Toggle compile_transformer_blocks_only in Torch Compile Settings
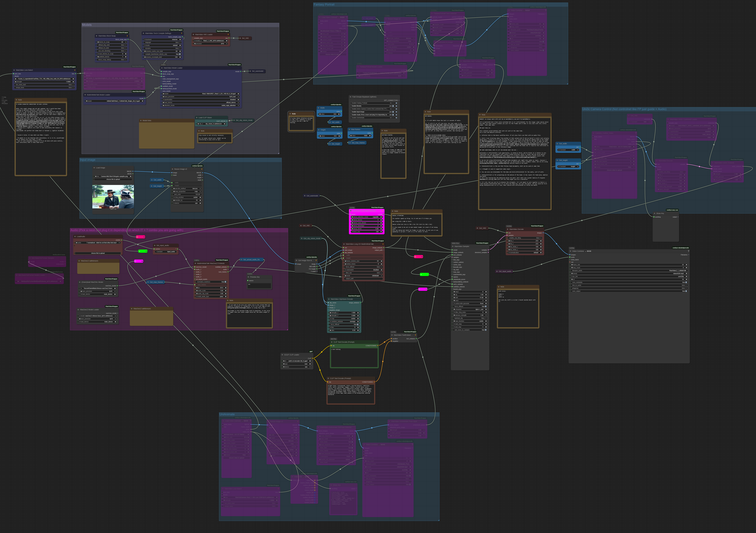The image size is (756, 533). [x=180, y=54]
